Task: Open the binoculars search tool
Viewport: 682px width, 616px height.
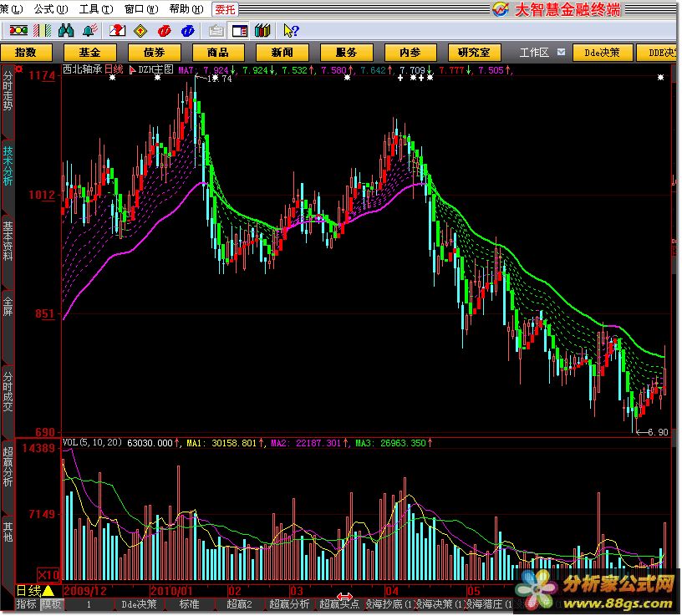Action: point(66,30)
